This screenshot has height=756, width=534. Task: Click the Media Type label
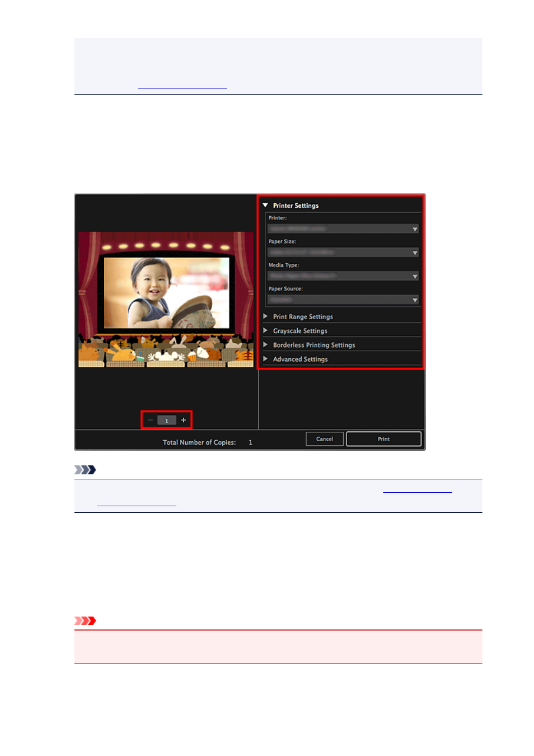pyautogui.click(x=284, y=265)
